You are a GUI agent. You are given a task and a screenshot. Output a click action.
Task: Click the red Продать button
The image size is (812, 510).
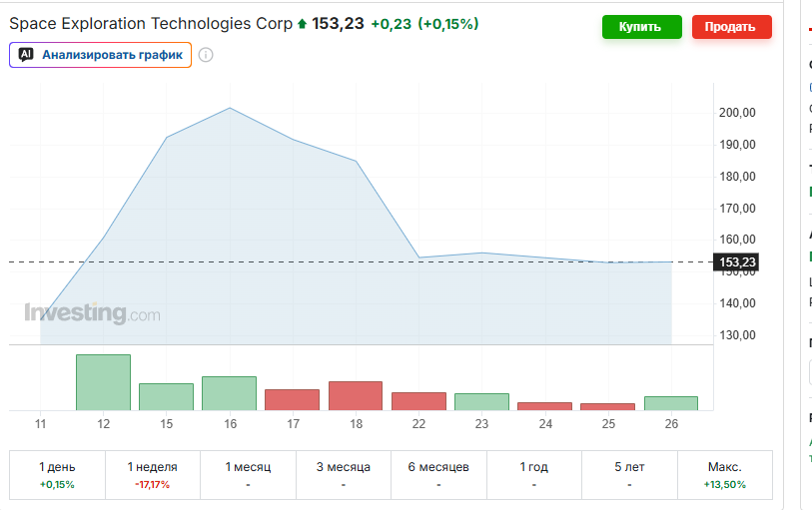pyautogui.click(x=731, y=27)
